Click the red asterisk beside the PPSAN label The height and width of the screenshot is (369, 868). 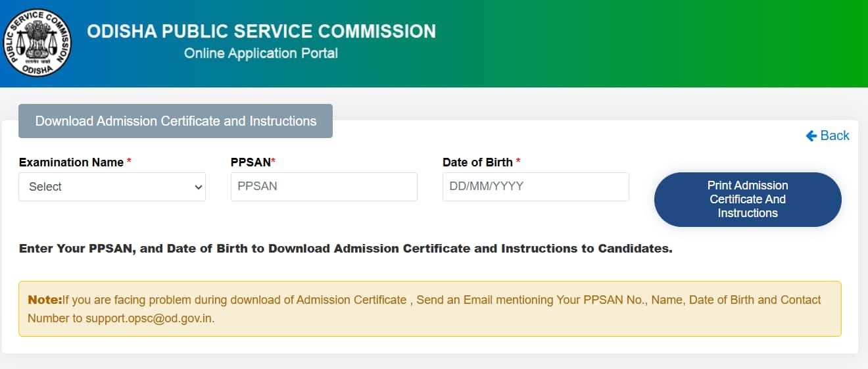273,162
